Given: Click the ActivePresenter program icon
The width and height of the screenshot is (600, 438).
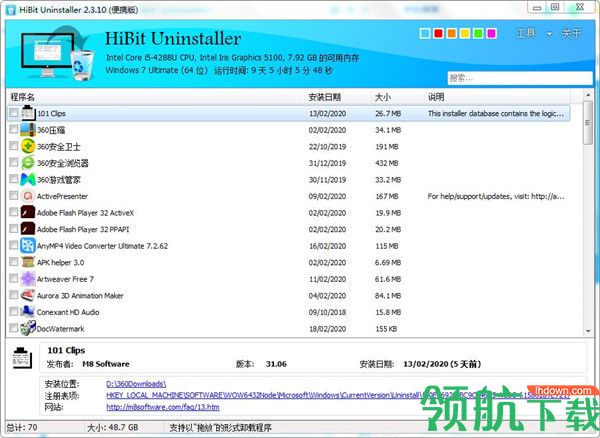Looking at the screenshot, I should [x=28, y=196].
